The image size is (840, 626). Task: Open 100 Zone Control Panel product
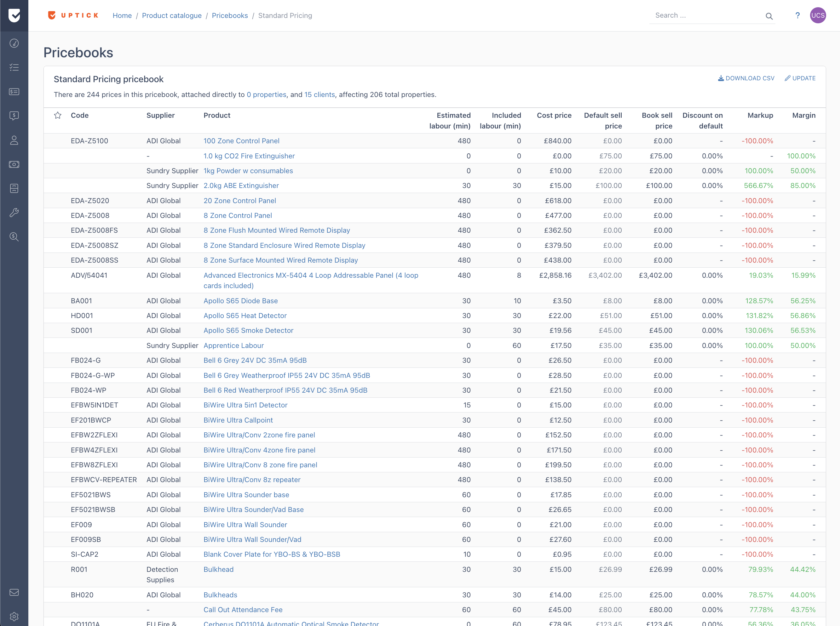pyautogui.click(x=241, y=140)
